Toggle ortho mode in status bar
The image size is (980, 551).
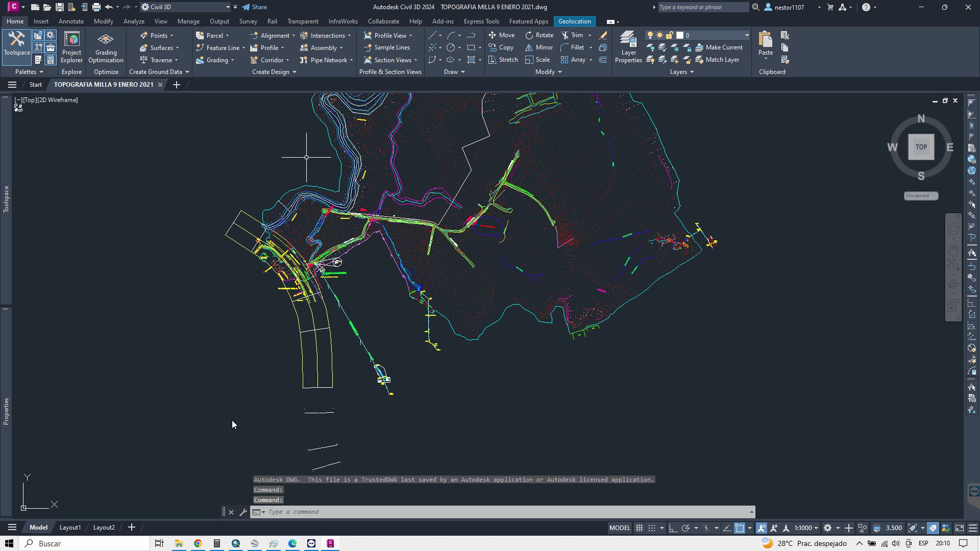coord(673,528)
